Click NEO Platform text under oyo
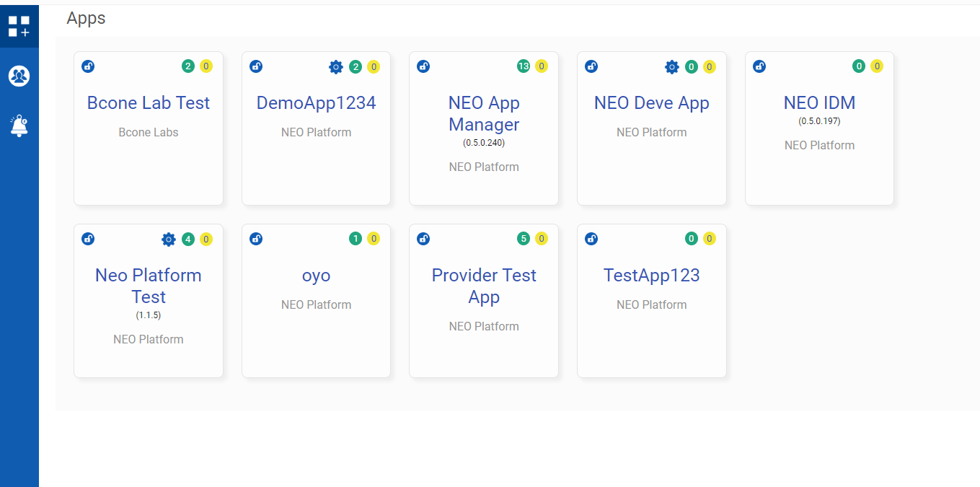This screenshot has width=980, height=487. (x=317, y=305)
